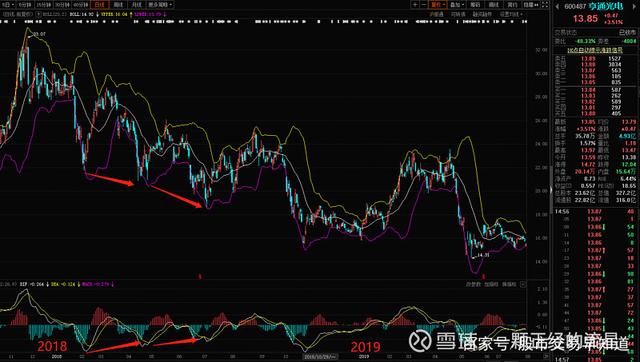The image size is (640, 362).
Task: Select the 15分钟 period tab
Action: point(44,5)
